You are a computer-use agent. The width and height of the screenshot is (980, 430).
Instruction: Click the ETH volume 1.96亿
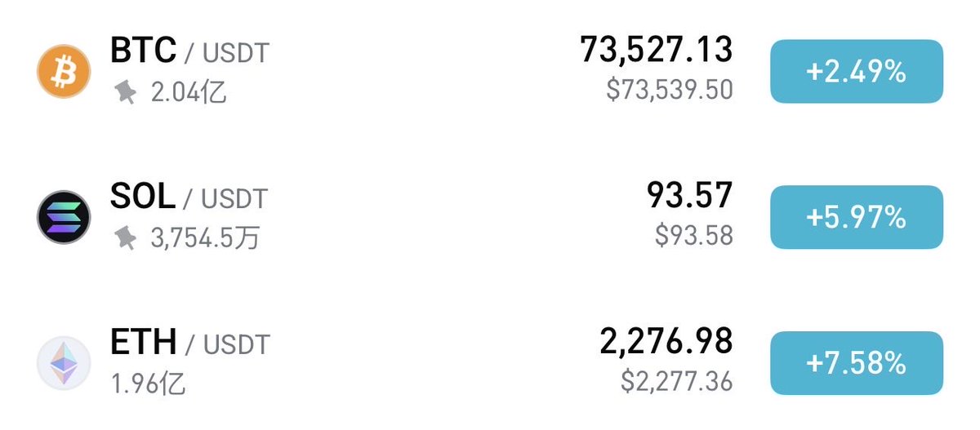pos(148,383)
